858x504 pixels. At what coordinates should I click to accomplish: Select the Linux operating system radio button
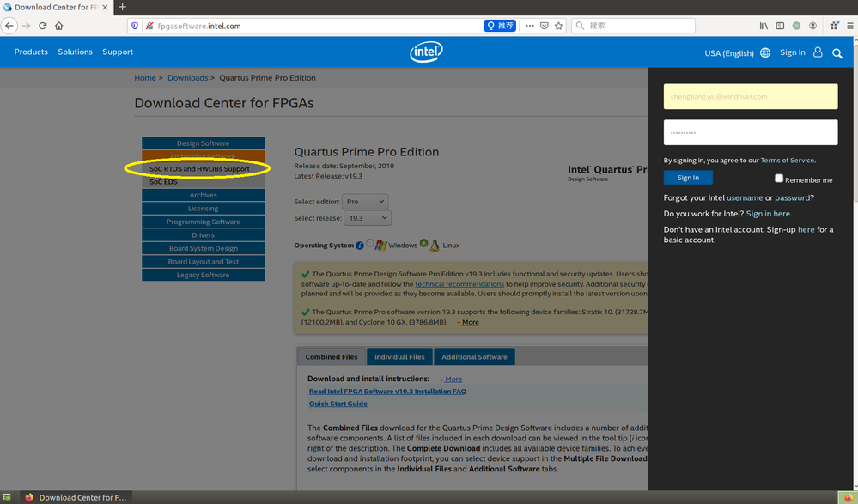(x=423, y=244)
